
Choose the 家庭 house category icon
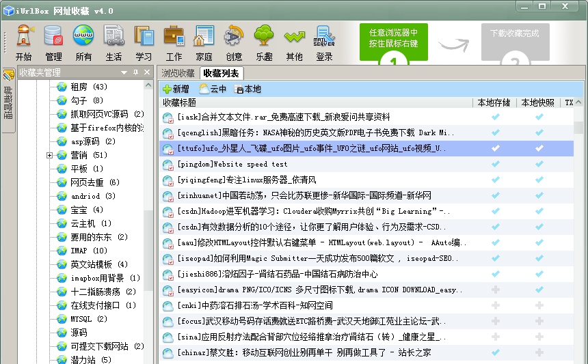[x=204, y=43]
